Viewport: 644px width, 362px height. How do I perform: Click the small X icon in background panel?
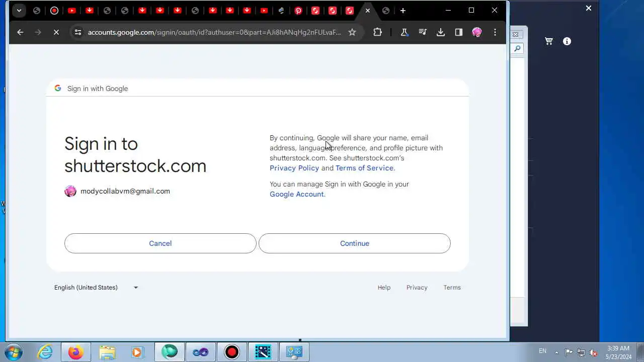(x=515, y=35)
